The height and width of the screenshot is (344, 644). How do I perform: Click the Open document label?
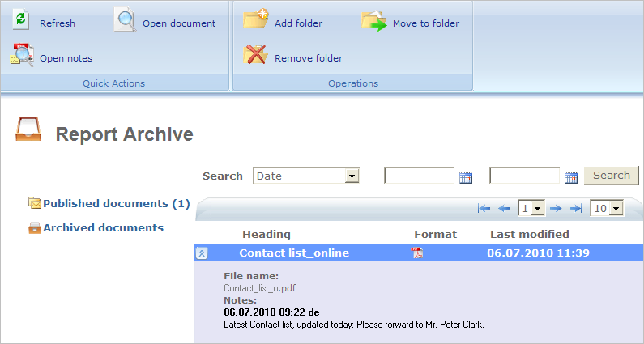click(x=179, y=23)
